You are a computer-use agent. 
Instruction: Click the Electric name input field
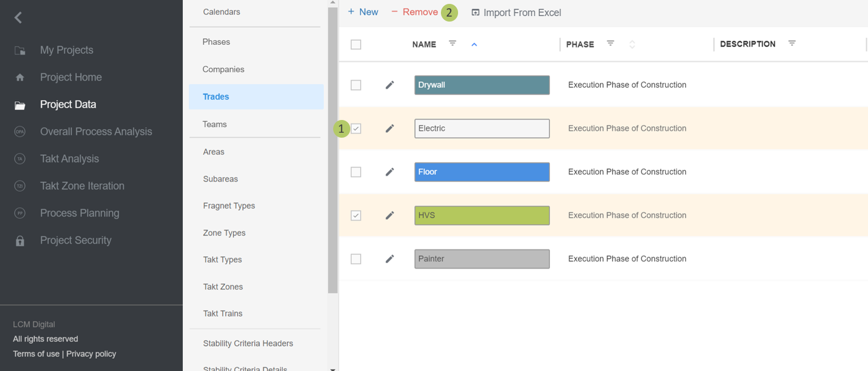click(x=482, y=128)
